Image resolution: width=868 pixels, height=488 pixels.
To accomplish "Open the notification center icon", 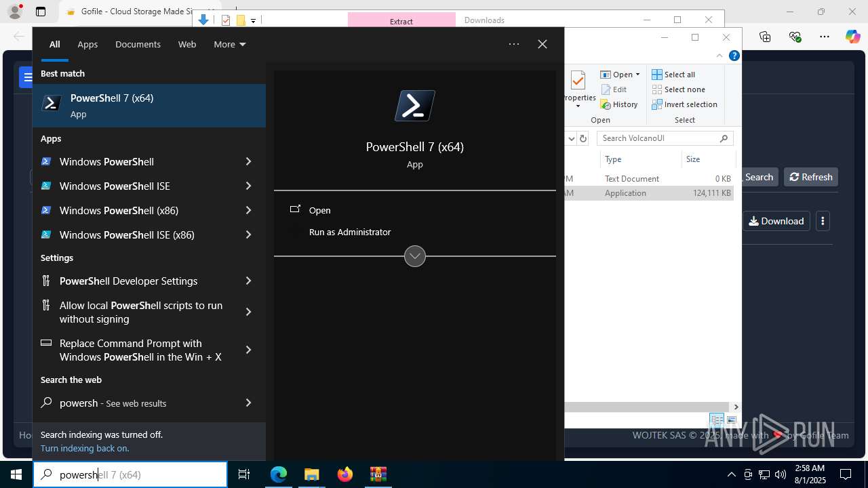I will (x=846, y=474).
